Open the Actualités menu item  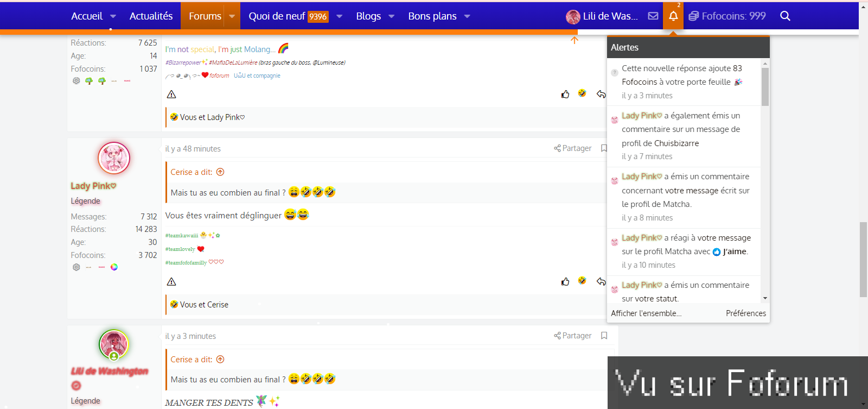point(151,16)
